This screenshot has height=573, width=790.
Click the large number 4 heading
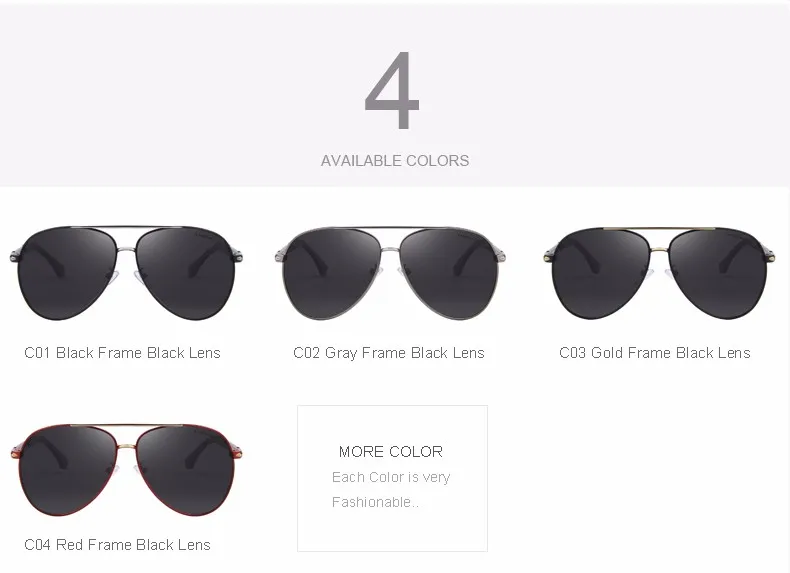point(392,90)
